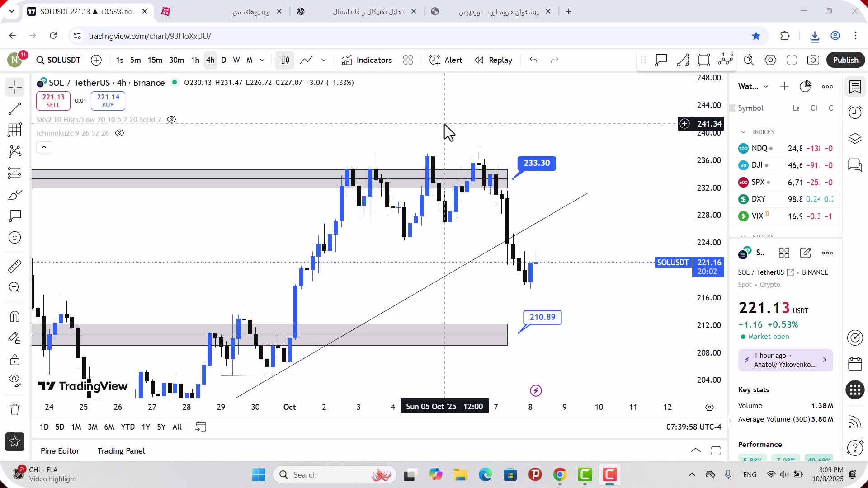Expand the time interval dropdown
The width and height of the screenshot is (868, 488).
262,60
